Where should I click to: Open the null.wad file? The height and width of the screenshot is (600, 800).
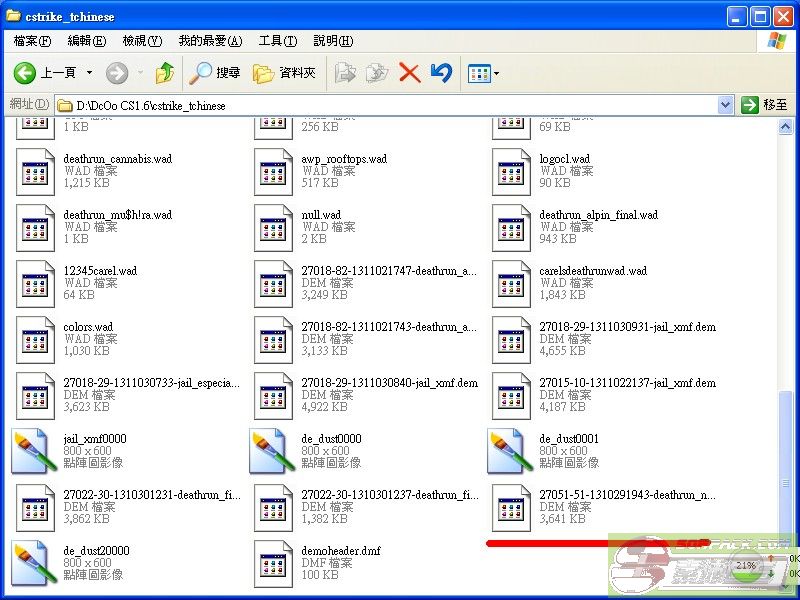pyautogui.click(x=272, y=227)
